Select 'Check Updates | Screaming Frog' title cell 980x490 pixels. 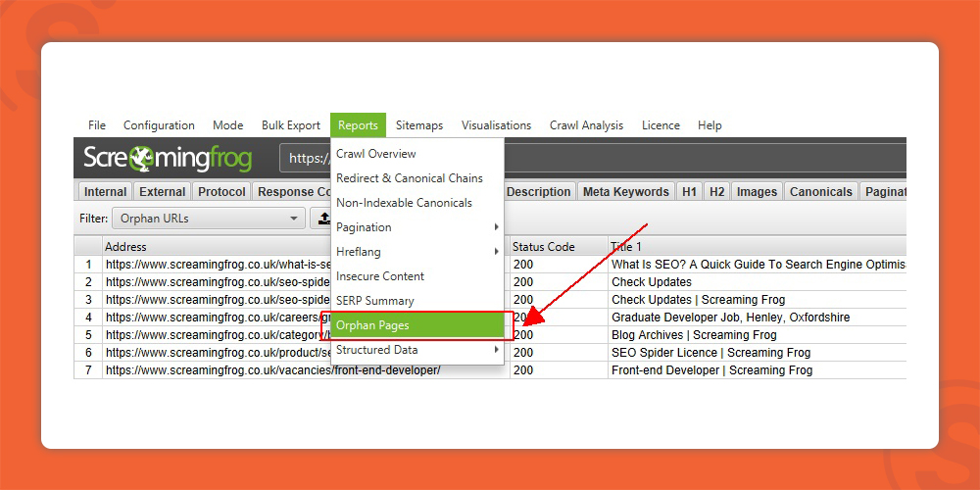coord(698,299)
